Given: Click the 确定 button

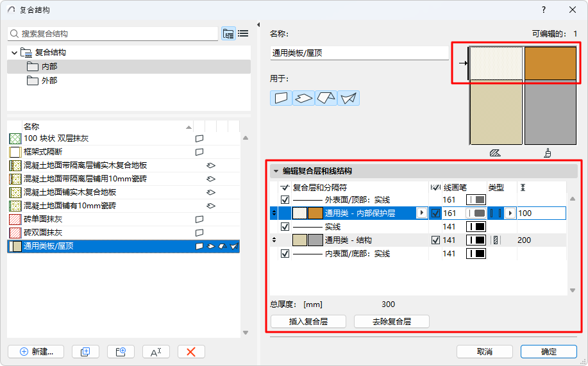Looking at the screenshot, I should coord(549,352).
